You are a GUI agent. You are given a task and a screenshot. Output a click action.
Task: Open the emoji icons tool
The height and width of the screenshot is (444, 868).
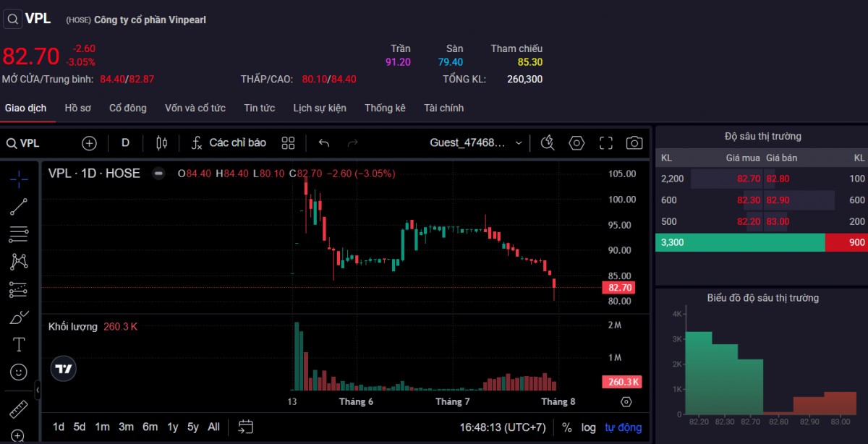[19, 372]
